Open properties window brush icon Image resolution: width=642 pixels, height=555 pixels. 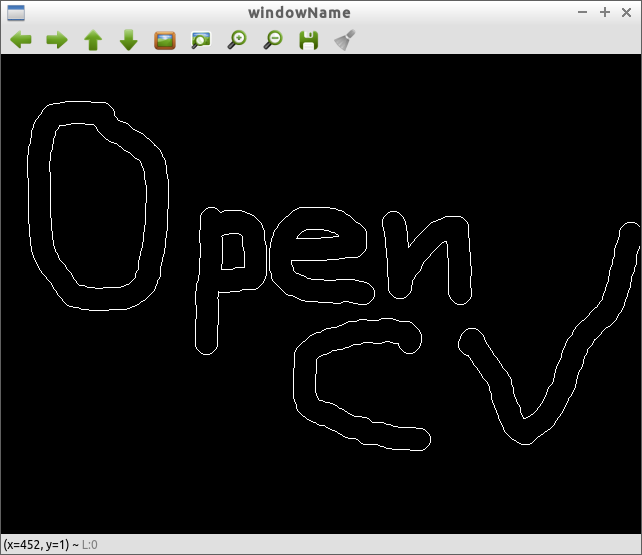(x=345, y=40)
